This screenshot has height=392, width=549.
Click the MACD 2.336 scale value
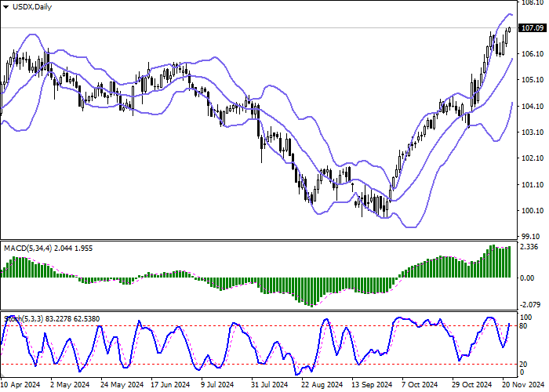(x=529, y=247)
